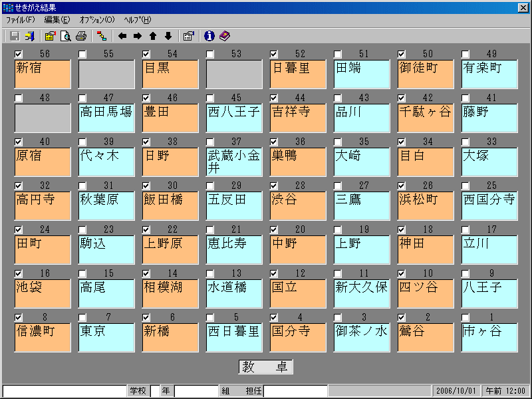
Task: Check the checkbox for seat 1
Action: pyautogui.click(x=465, y=318)
